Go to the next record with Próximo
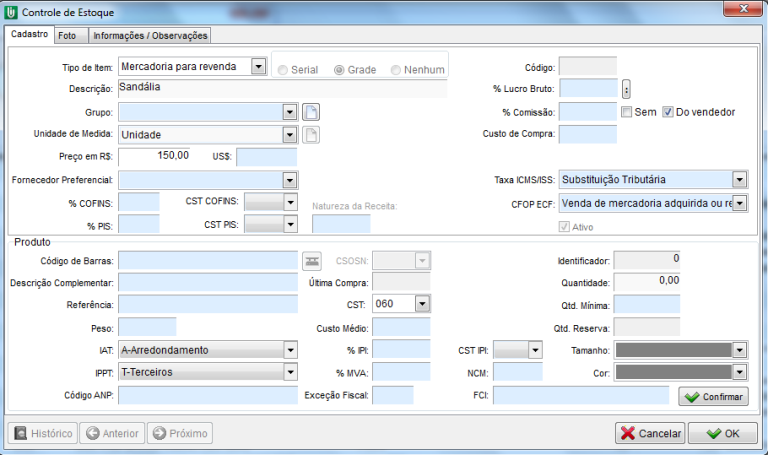 click(180, 433)
